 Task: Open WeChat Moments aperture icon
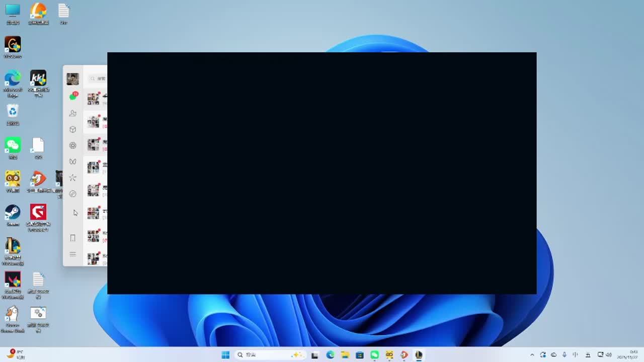[73, 145]
